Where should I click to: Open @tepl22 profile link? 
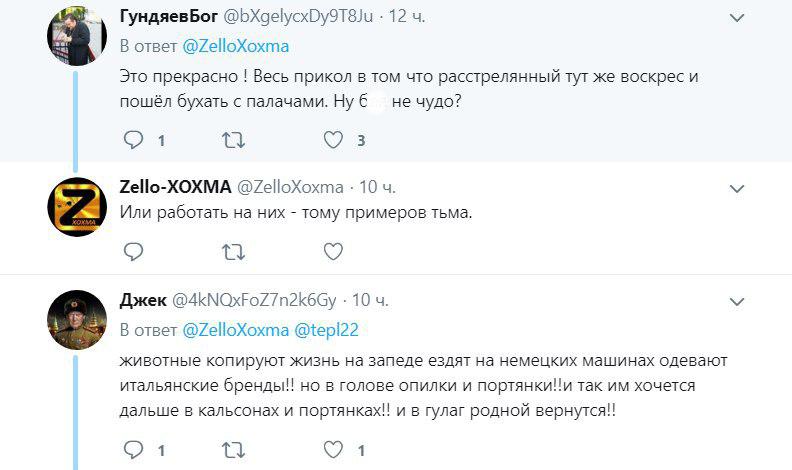point(325,329)
